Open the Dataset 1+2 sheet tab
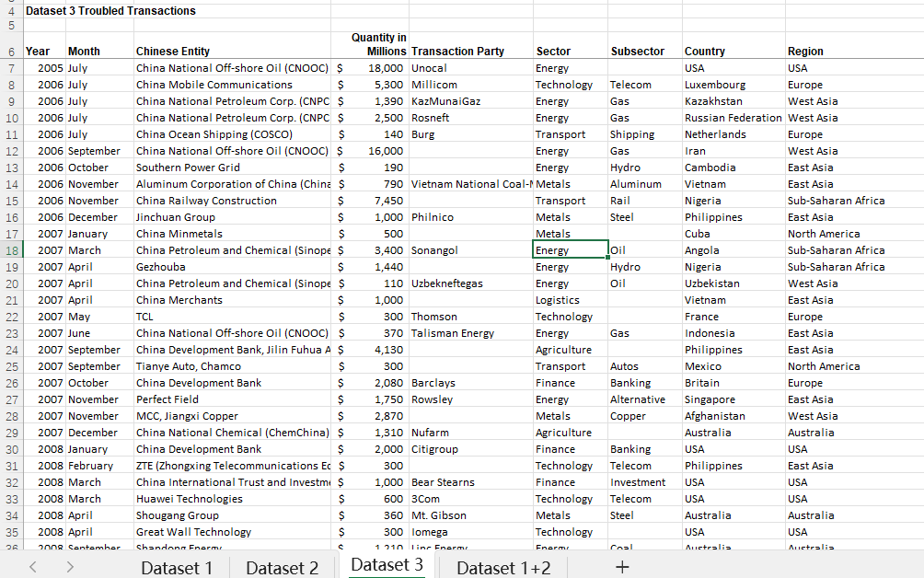This screenshot has height=578, width=924. [503, 568]
